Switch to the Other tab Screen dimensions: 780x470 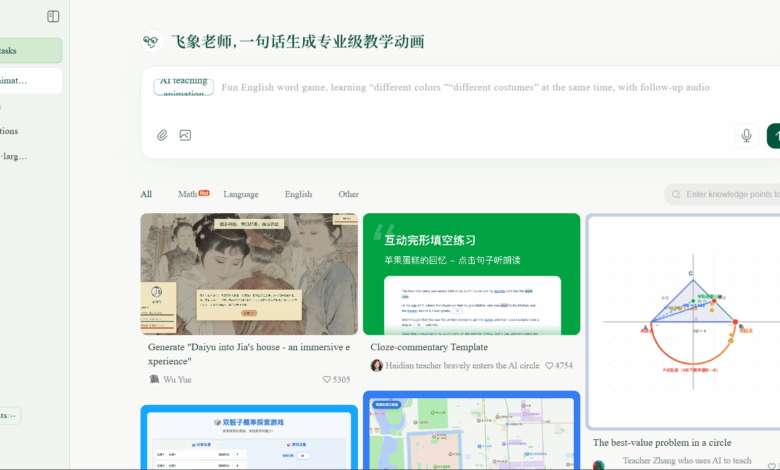(x=348, y=194)
